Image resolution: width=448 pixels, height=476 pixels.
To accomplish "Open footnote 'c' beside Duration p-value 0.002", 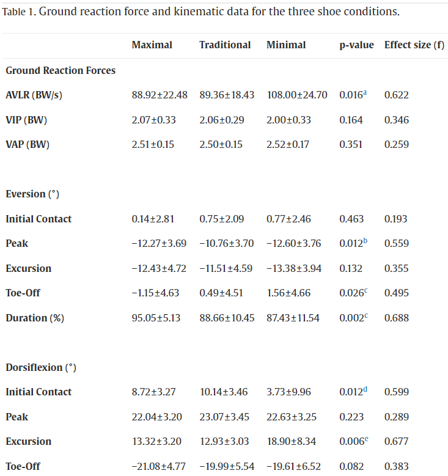I will 365,315.
